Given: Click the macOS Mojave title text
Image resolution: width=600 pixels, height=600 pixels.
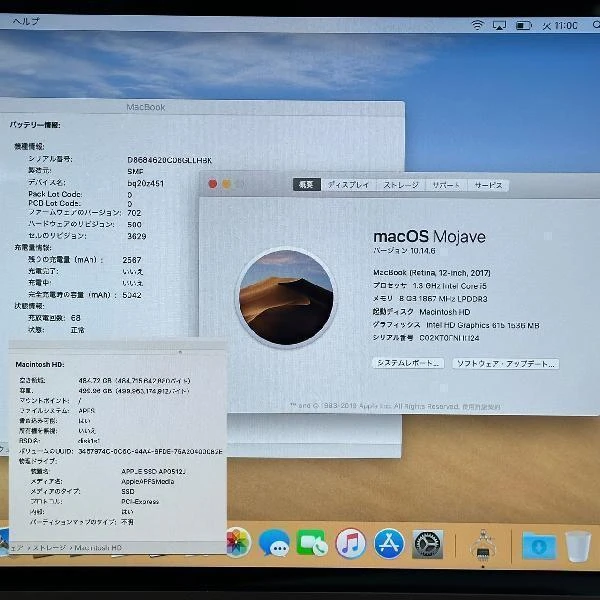Looking at the screenshot, I should (429, 236).
